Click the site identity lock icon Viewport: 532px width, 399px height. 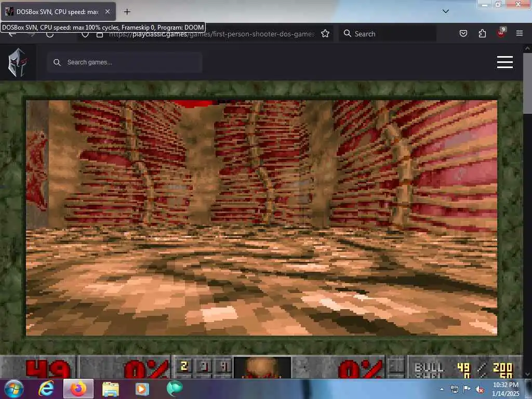click(100, 34)
